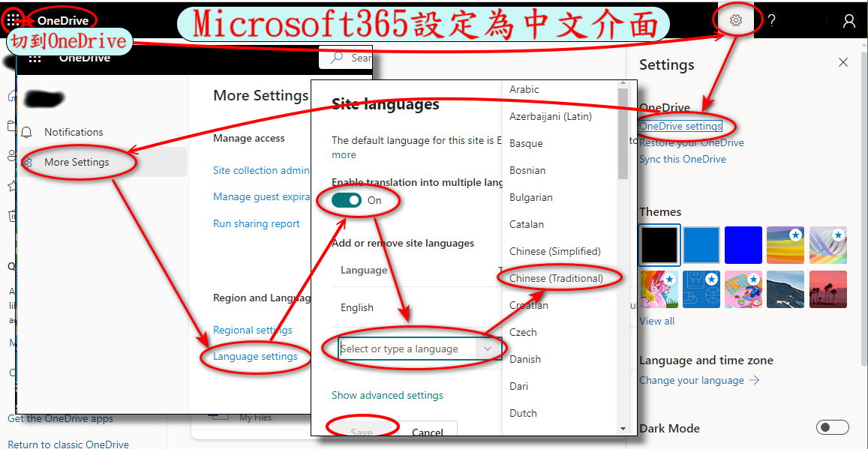Close the Settings panel with the X
The width and height of the screenshot is (868, 449).
tap(843, 62)
